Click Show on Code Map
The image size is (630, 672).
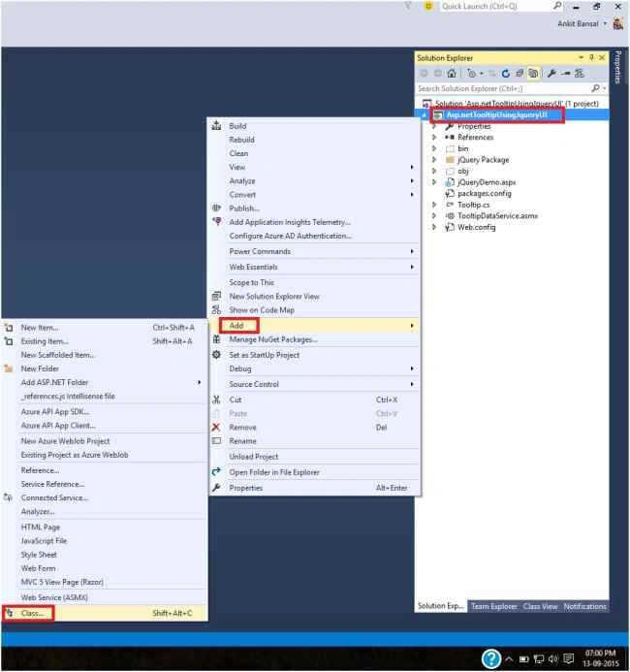pyautogui.click(x=262, y=310)
